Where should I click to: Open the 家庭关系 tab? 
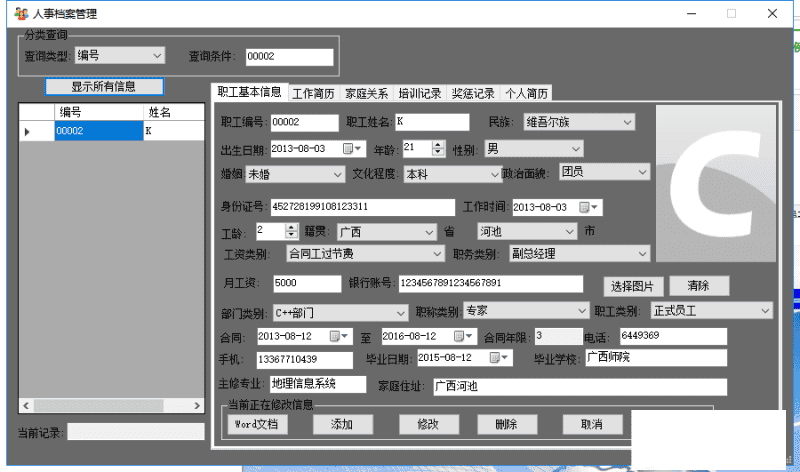[366, 93]
